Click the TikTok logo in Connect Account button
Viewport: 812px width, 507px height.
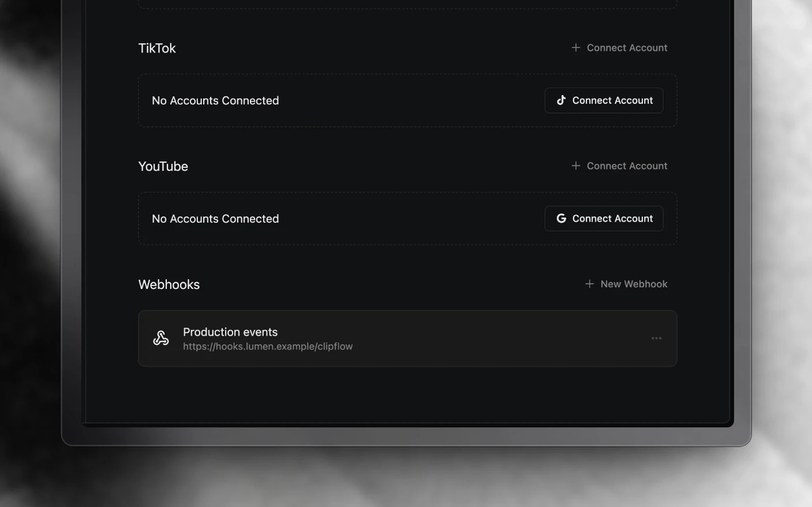[x=561, y=100]
